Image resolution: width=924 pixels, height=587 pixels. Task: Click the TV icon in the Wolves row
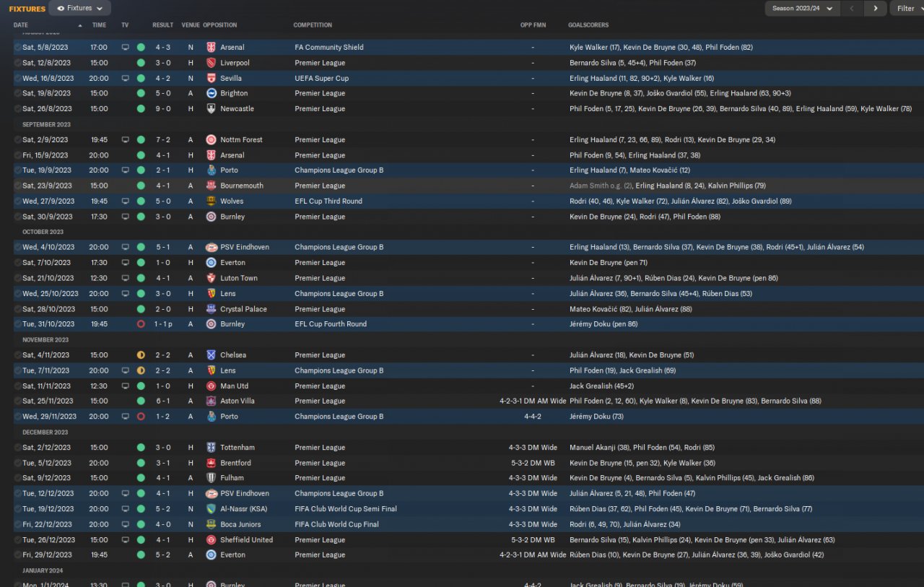tap(125, 201)
